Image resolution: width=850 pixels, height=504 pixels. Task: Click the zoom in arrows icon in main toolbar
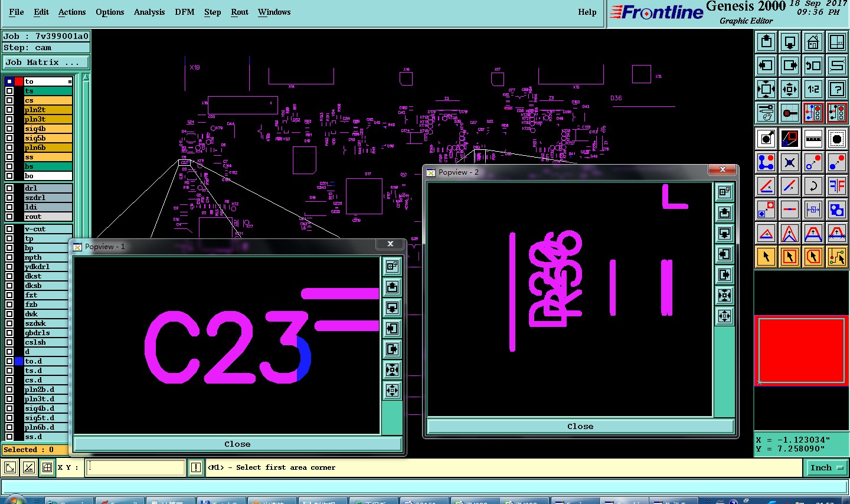point(766,89)
